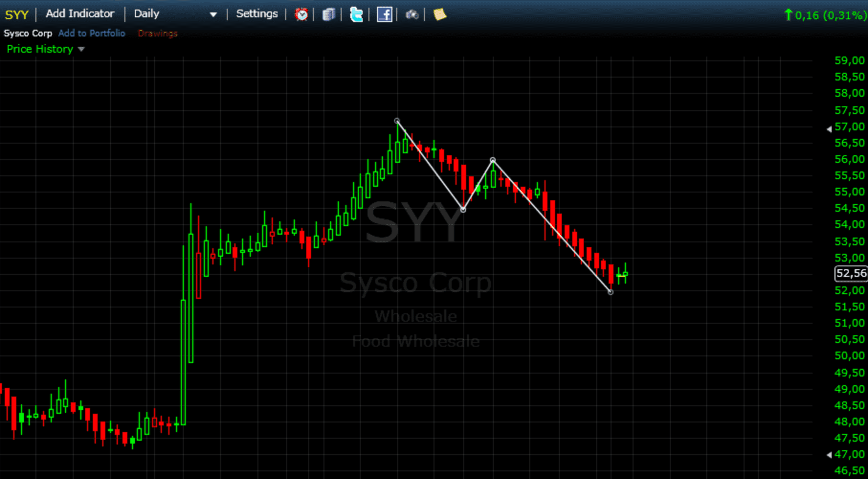Open Add Indicator menu

[80, 13]
